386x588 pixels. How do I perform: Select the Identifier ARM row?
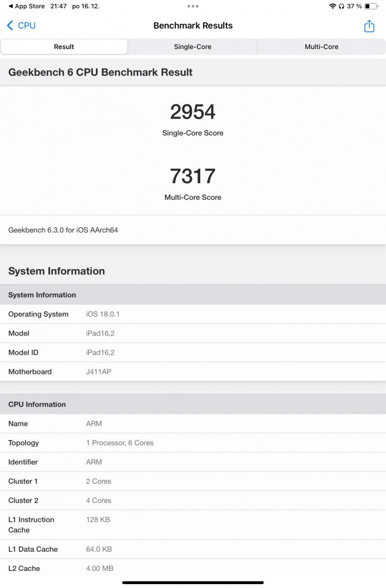coord(193,462)
